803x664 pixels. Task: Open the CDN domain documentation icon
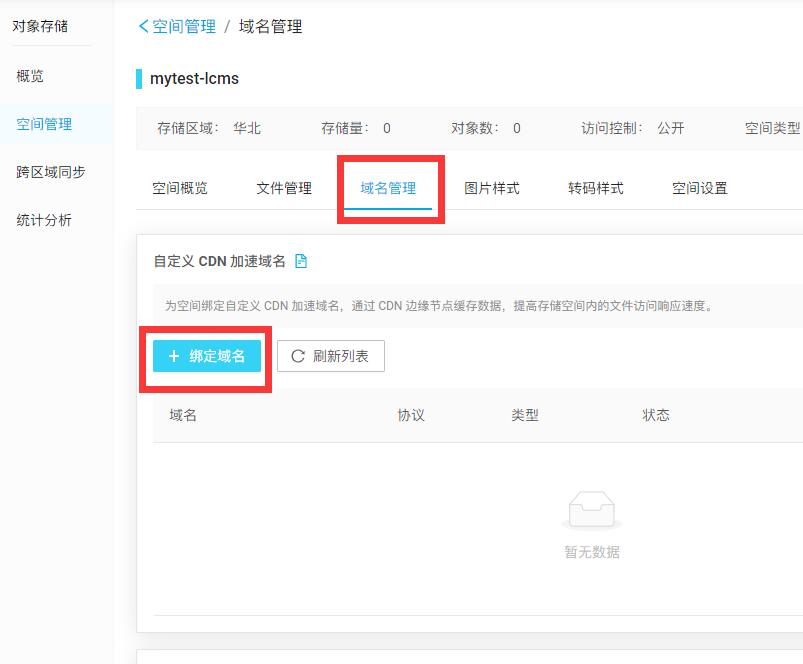click(x=301, y=261)
